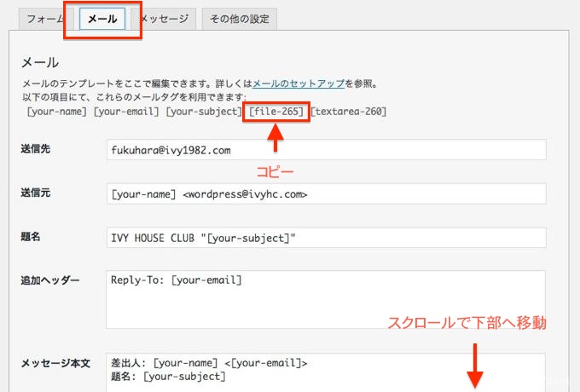Click the red down arrow under スクロールで下部へ移動

[475, 362]
